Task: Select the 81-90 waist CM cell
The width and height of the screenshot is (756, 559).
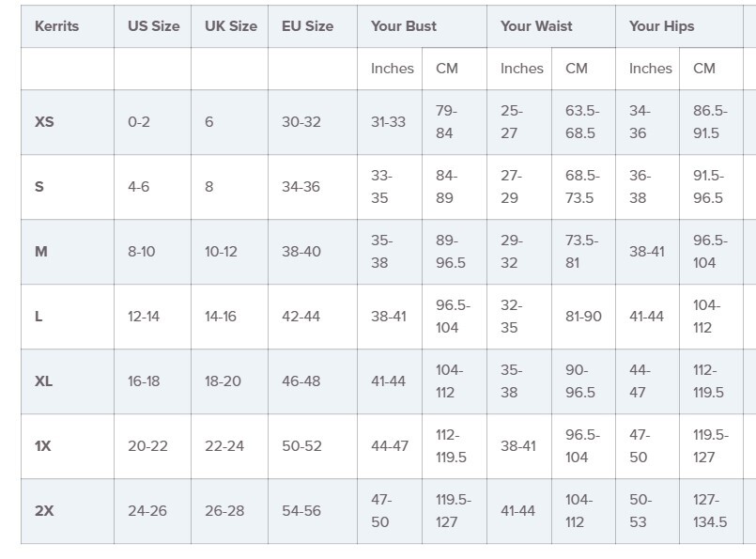Action: (x=583, y=317)
